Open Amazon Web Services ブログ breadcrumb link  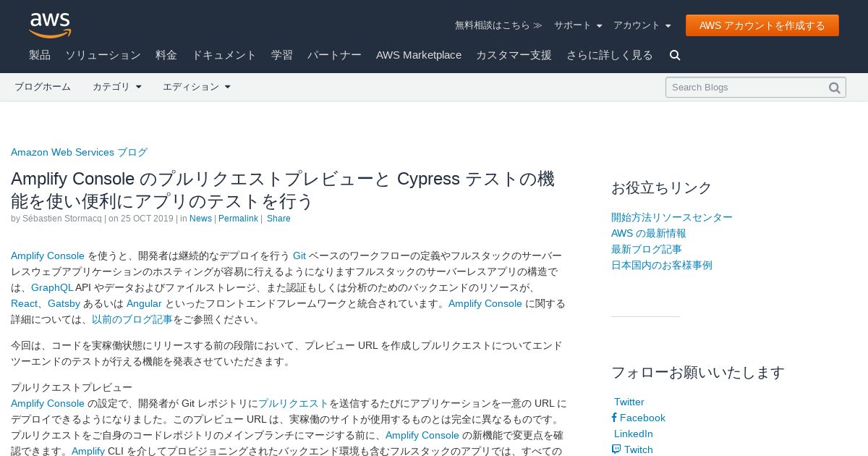point(79,152)
